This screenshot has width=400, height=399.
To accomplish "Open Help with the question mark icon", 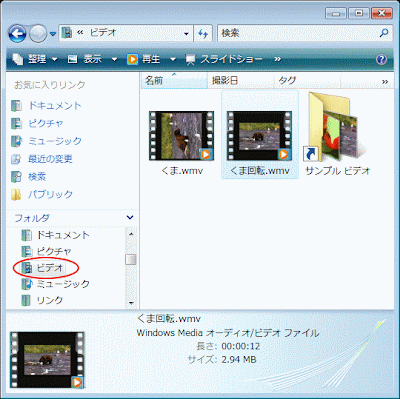I will [x=381, y=59].
